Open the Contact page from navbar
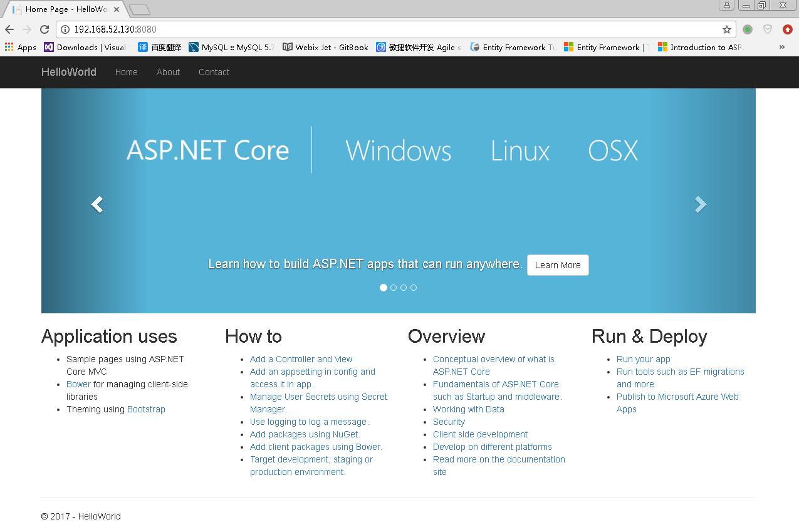Viewport: 799px width, 532px height. click(214, 72)
